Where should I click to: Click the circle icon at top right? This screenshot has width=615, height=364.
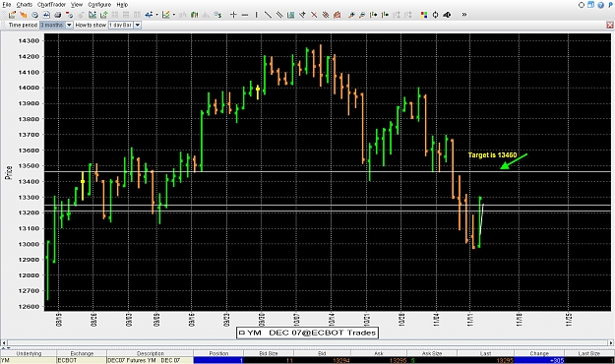[582, 5]
